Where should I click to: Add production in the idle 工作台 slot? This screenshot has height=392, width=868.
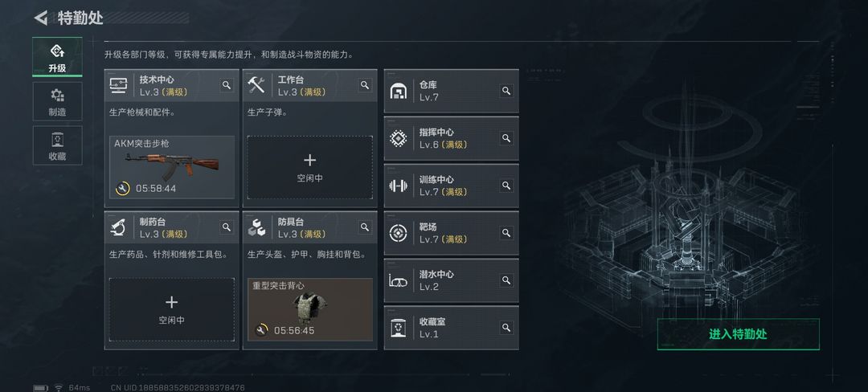(309, 168)
